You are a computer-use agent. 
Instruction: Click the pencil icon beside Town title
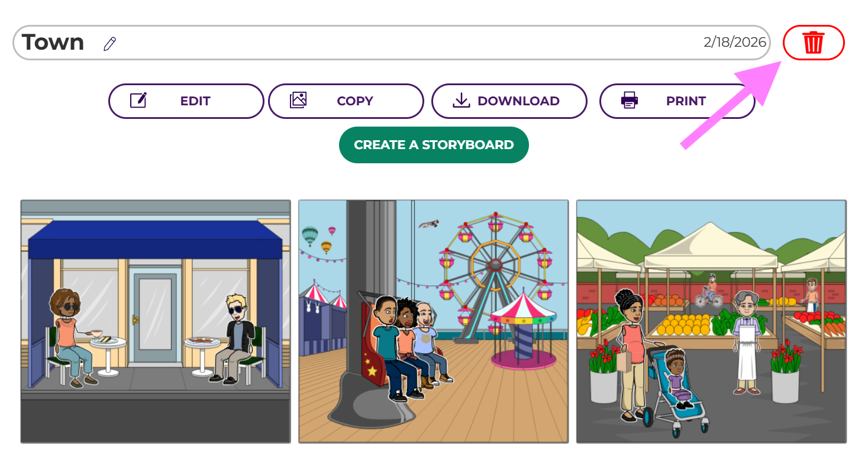[109, 44]
